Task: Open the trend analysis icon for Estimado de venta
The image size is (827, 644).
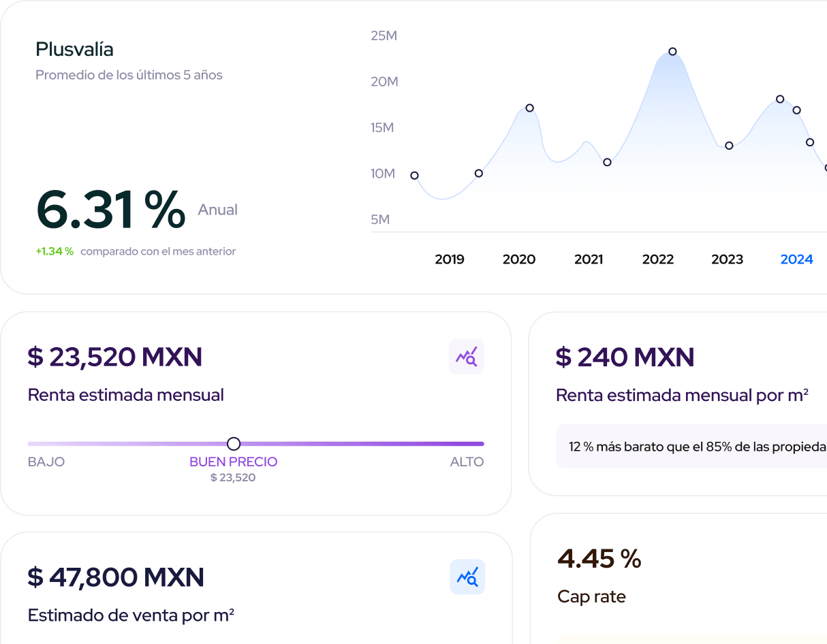Action: [467, 577]
